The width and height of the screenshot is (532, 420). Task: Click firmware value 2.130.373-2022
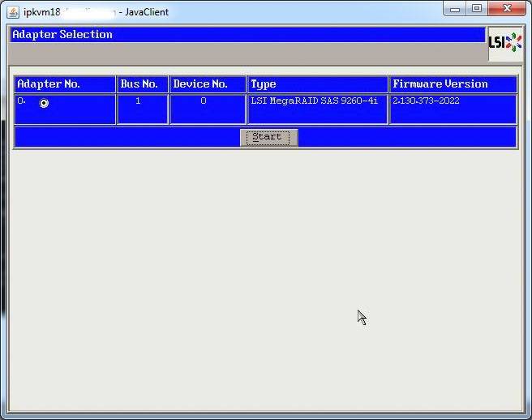click(x=426, y=101)
